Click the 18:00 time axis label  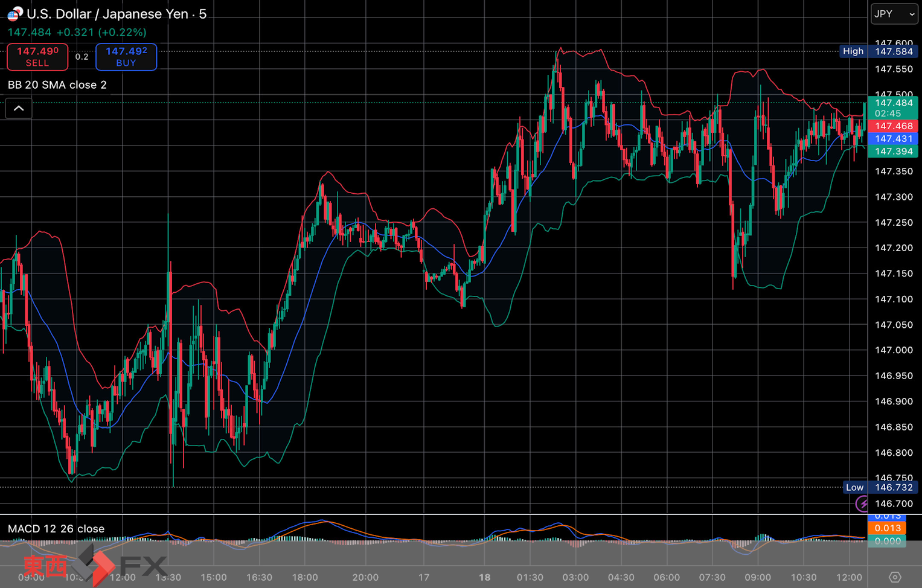point(305,578)
